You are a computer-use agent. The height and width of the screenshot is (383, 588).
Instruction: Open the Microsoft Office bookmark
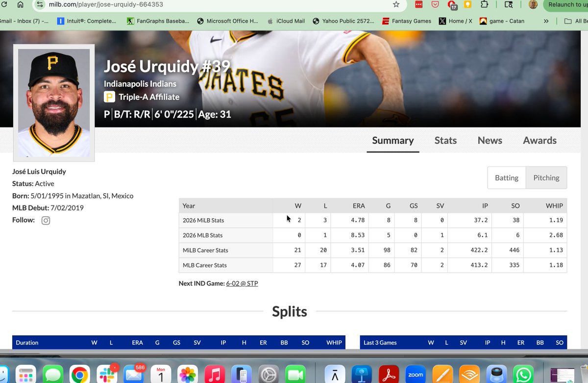point(227,21)
